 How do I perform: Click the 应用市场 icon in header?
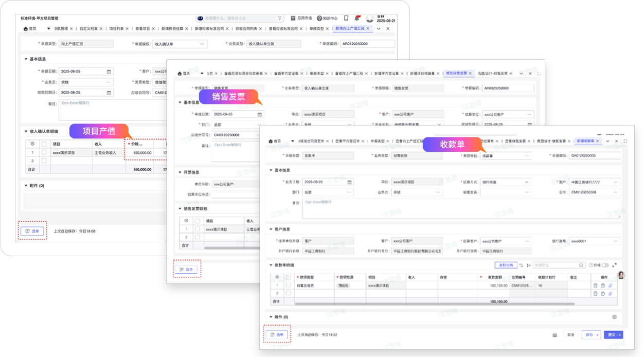click(293, 18)
